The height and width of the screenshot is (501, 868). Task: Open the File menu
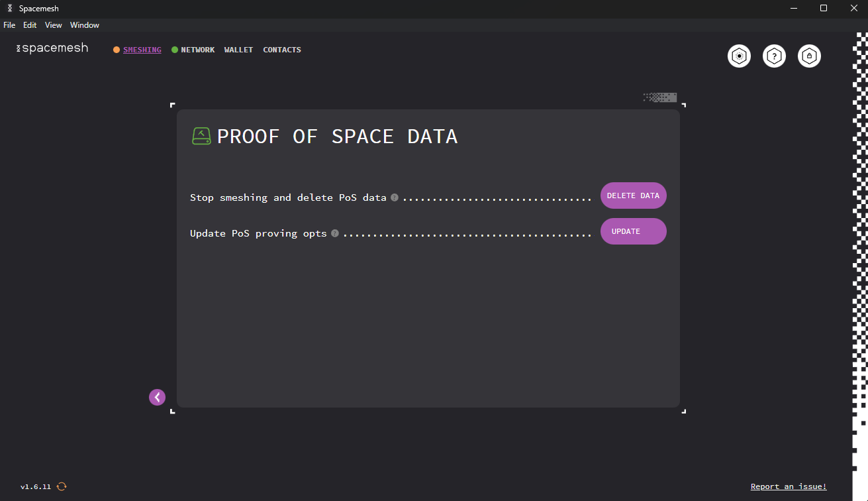click(9, 25)
